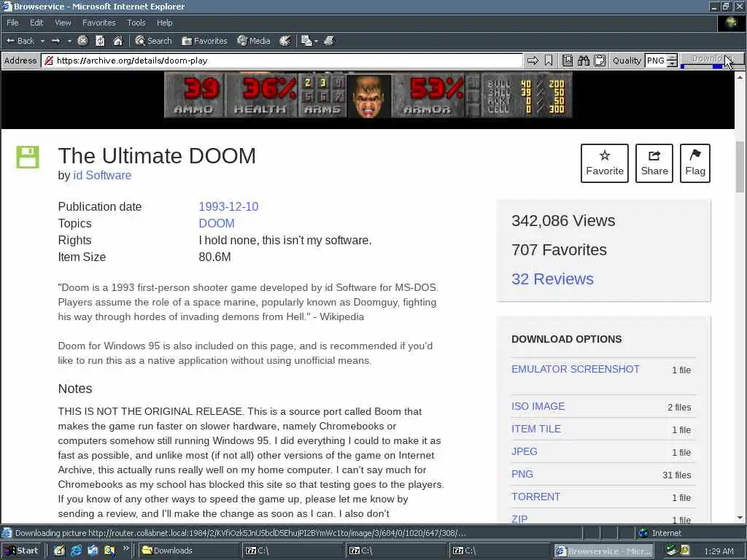
Task: Expand quick launch overflow chevron
Action: [x=125, y=548]
